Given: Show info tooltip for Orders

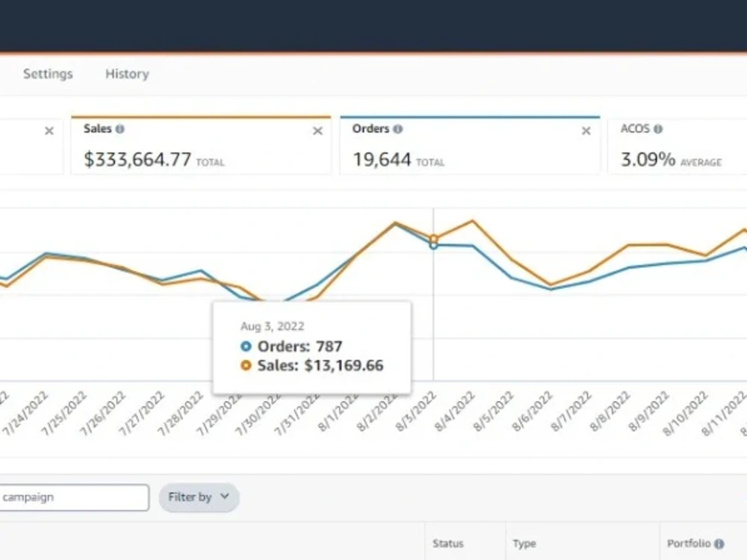Looking at the screenshot, I should click(398, 129).
